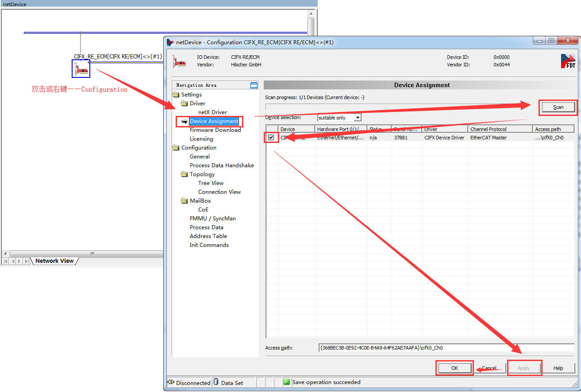The height and width of the screenshot is (392, 581).
Task: Go to previous sheet arrow beside Network View
Action: (x=13, y=261)
